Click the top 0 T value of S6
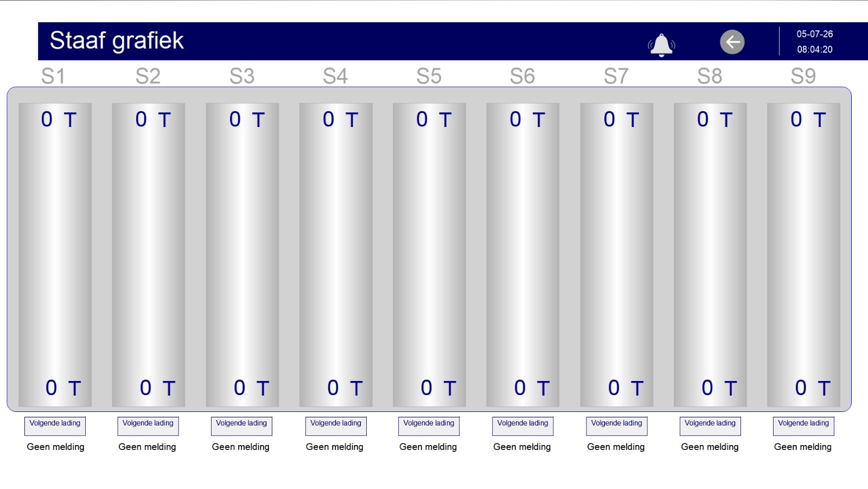 tap(527, 119)
